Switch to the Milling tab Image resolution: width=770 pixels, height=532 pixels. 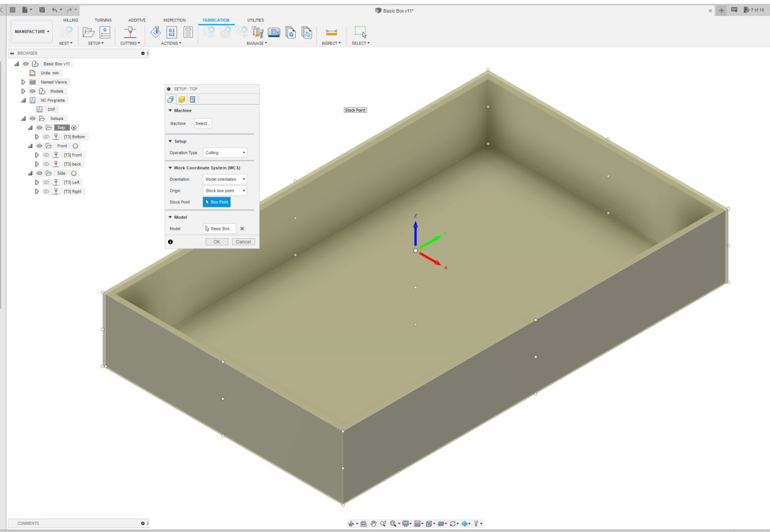click(71, 20)
